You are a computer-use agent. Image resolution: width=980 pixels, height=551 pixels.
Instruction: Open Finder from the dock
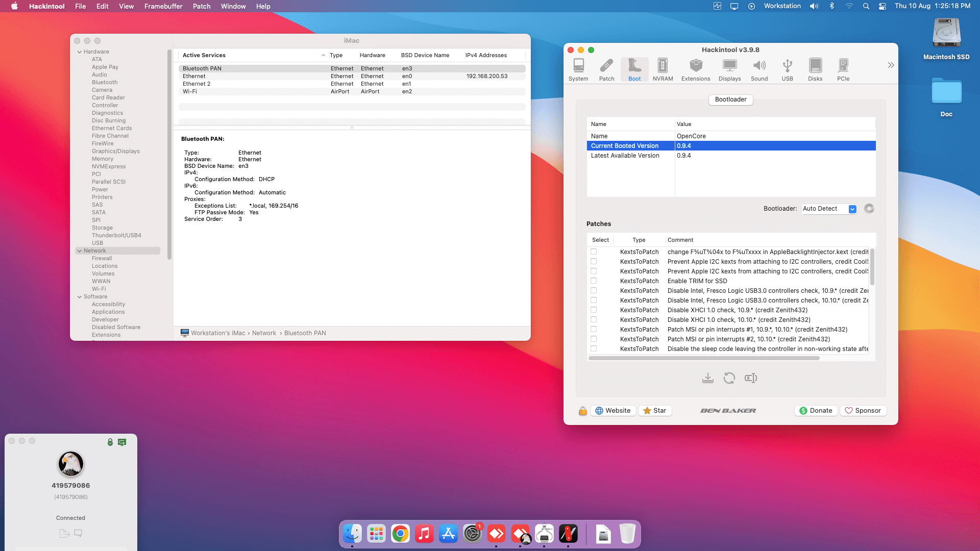[x=352, y=534]
